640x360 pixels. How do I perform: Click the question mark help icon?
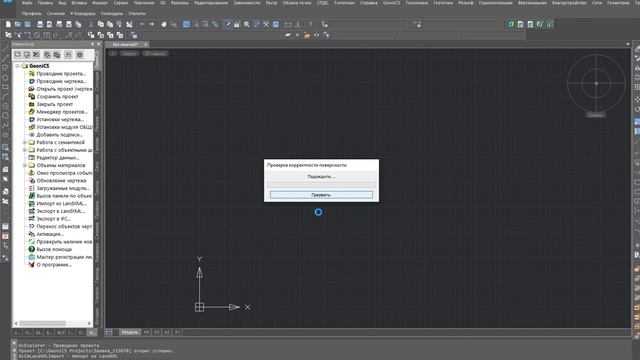(x=310, y=24)
